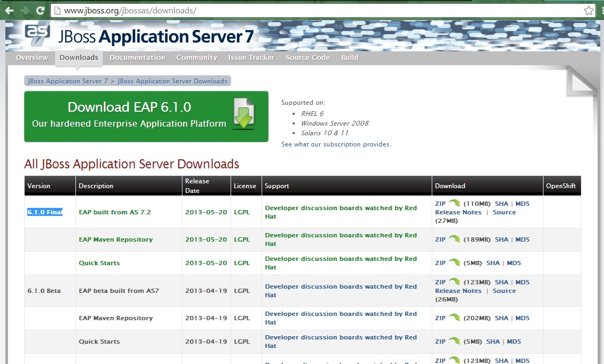
Task: Click the JBoss Application Server 7 breadcrumb link
Action: pyautogui.click(x=67, y=81)
